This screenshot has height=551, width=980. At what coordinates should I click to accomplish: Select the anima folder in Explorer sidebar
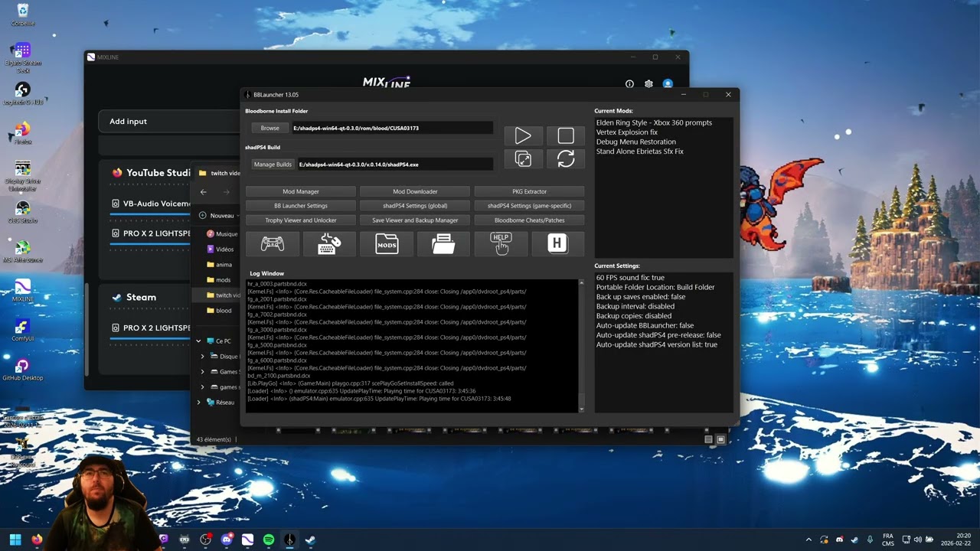click(219, 265)
